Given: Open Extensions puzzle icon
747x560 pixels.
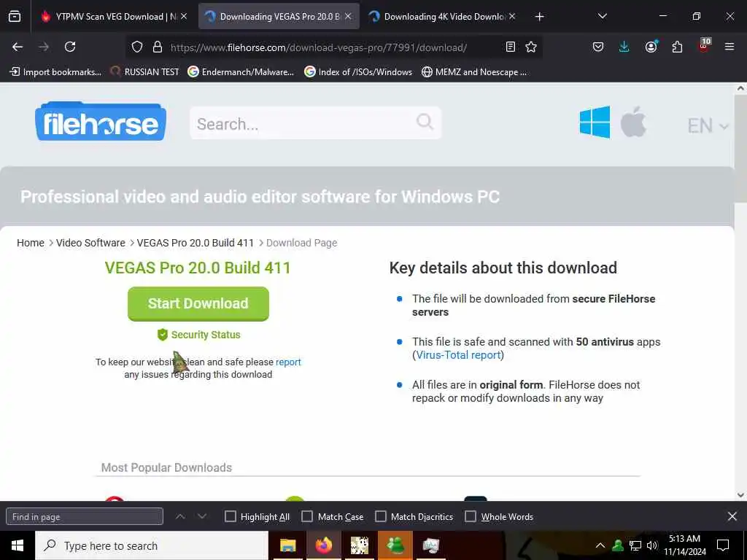Looking at the screenshot, I should (x=677, y=47).
